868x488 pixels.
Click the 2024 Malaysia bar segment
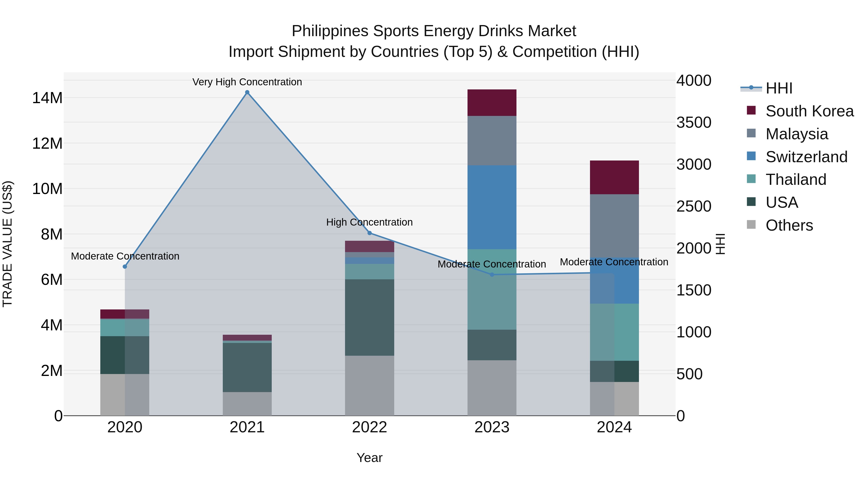click(614, 226)
